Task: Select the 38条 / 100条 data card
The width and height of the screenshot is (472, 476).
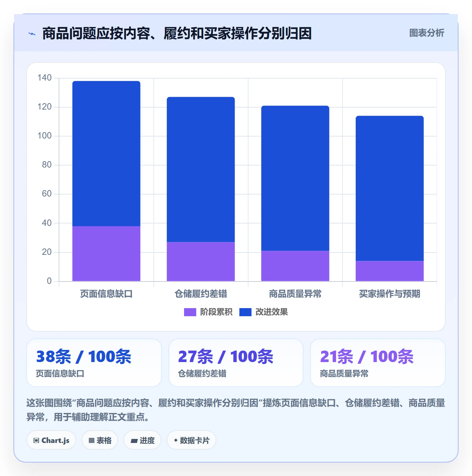Action: (x=94, y=363)
